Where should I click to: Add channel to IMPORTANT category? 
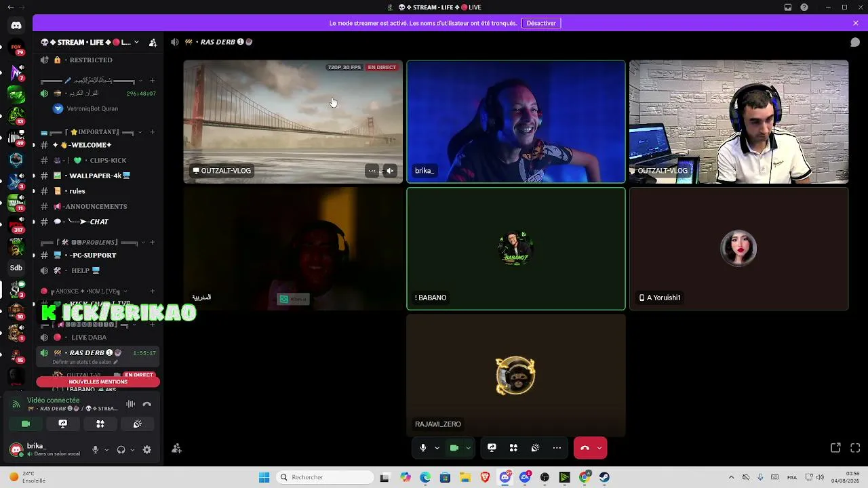[152, 132]
